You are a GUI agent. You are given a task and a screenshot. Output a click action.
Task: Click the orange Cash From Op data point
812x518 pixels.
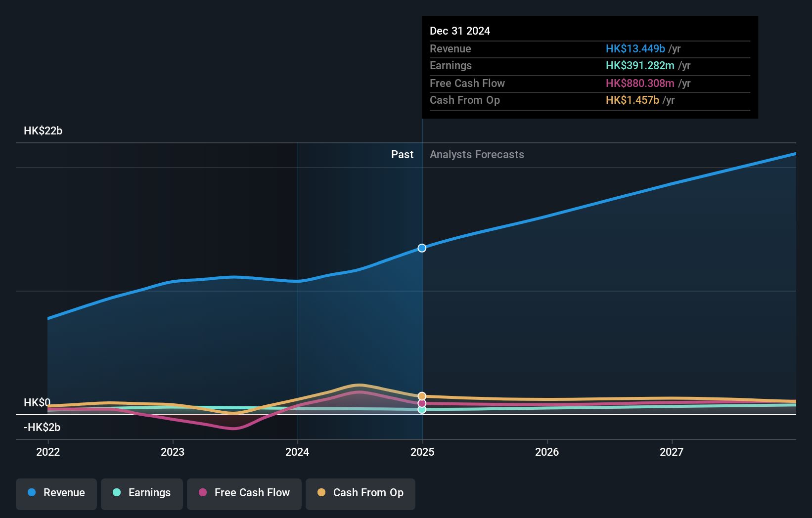pos(422,396)
